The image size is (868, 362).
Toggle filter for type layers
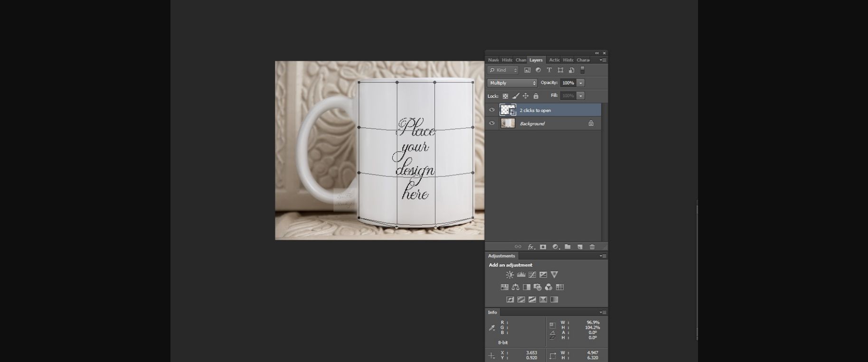(x=549, y=70)
